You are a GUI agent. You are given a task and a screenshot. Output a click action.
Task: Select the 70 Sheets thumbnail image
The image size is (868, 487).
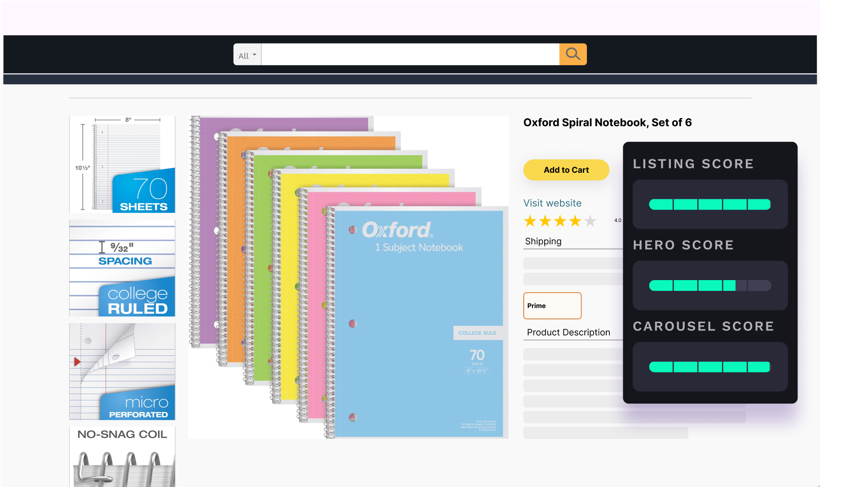click(122, 164)
